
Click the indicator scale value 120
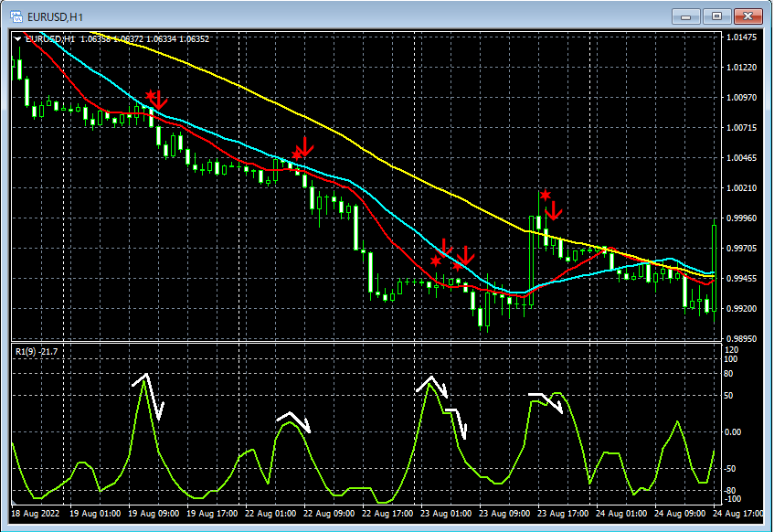pos(732,350)
